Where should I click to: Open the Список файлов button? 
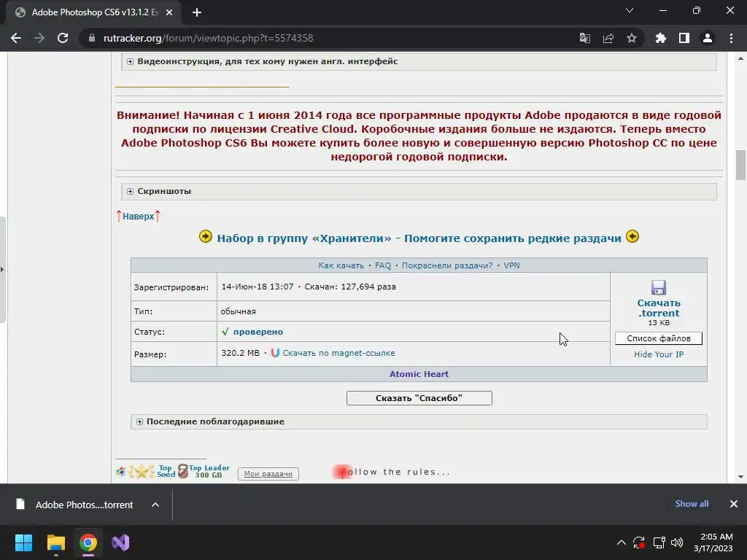coord(659,338)
